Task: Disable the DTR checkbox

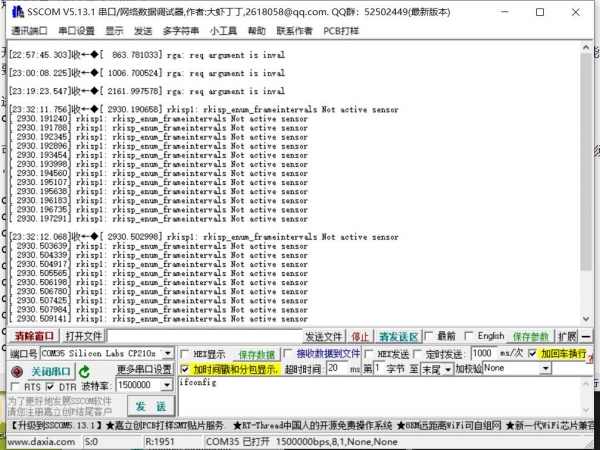Action: (x=50, y=386)
